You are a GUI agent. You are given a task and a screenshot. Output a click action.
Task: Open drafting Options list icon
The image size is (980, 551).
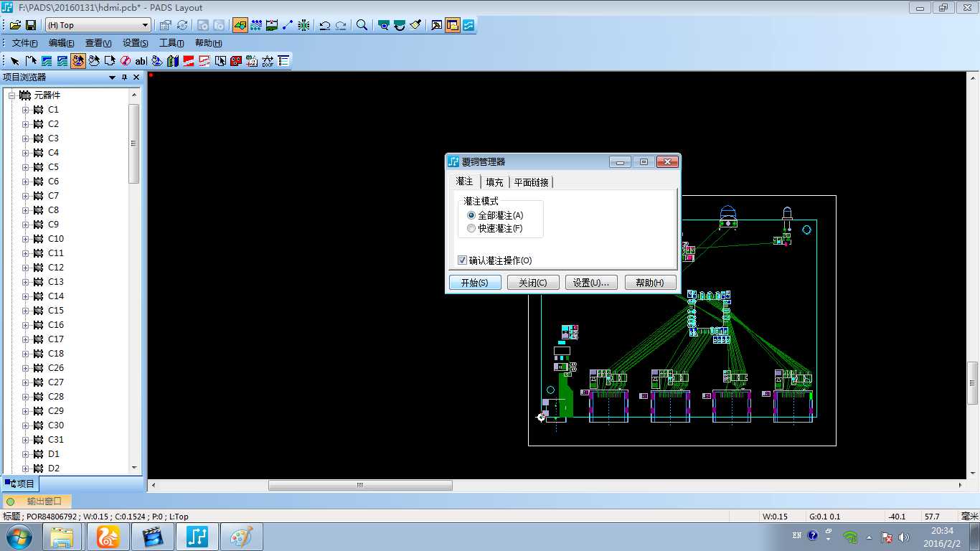click(x=283, y=61)
